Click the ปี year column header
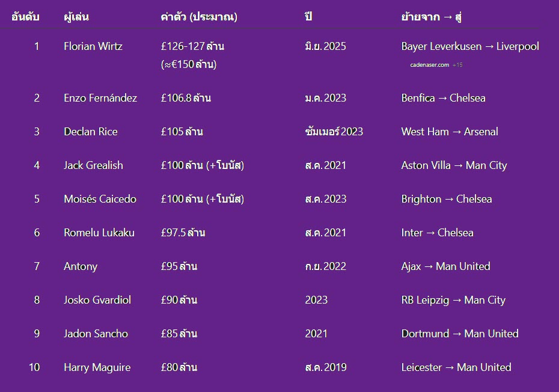The width and height of the screenshot is (559, 392). pyautogui.click(x=308, y=16)
